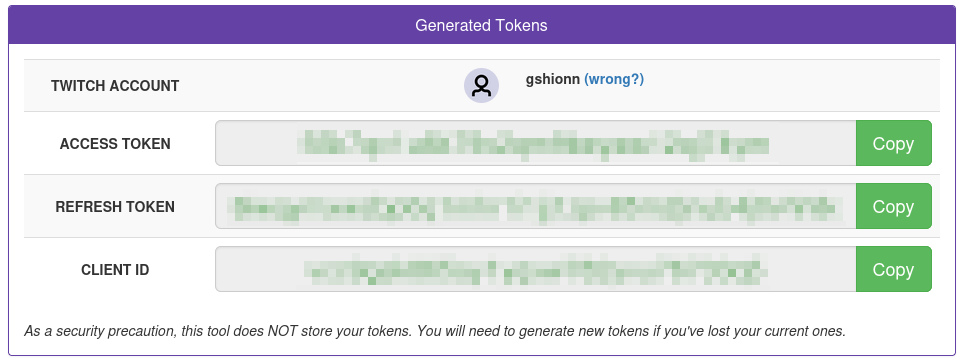
Task: Click the TWITCH ACCOUNT row label
Action: (115, 86)
